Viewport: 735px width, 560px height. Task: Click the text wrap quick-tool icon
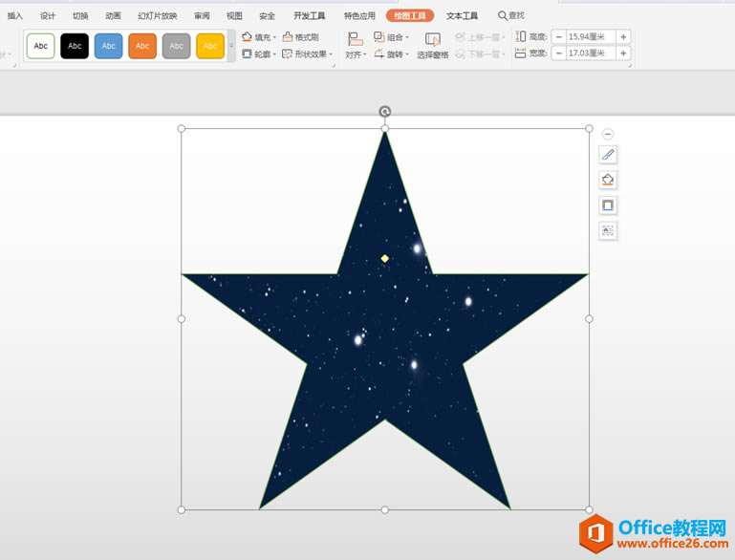(x=608, y=230)
